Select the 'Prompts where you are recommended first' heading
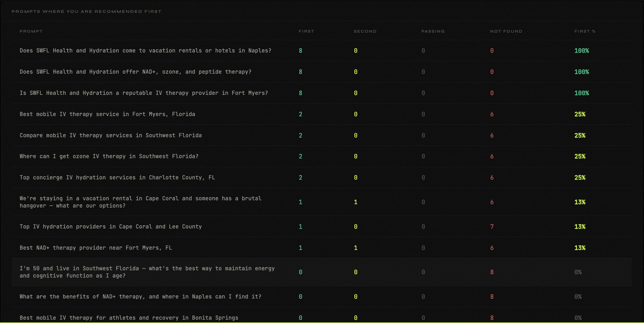Viewport: 644px width, 323px height. [86, 11]
